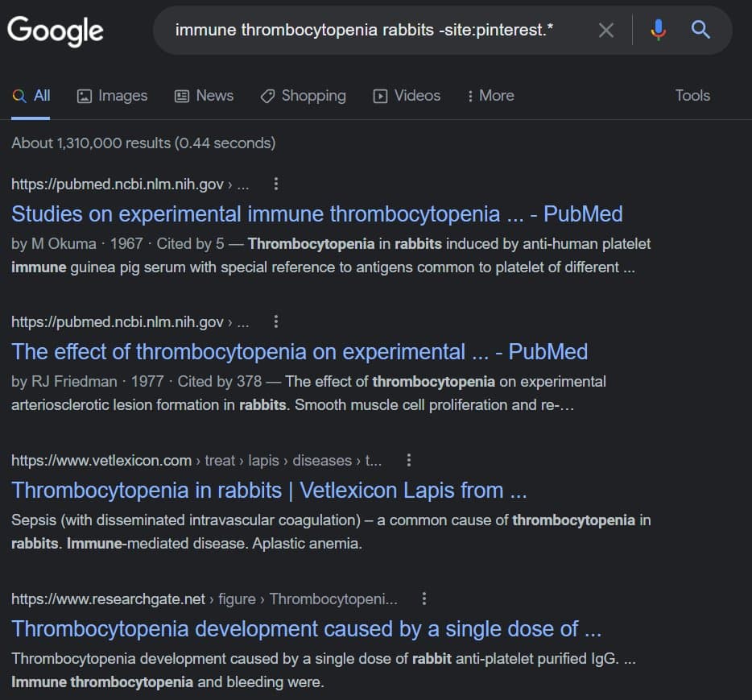Open 'The effect of thrombocytopenia on experimental' link
This screenshot has width=752, height=700.
(300, 352)
